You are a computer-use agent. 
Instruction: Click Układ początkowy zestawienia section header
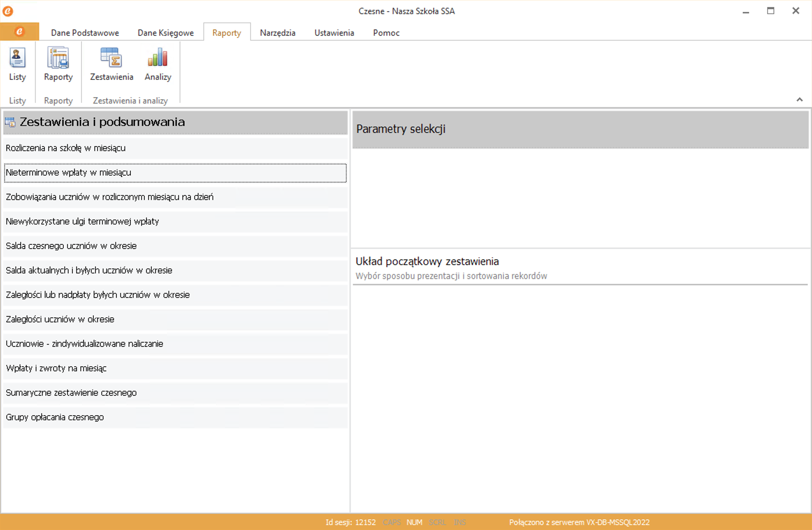pos(427,262)
